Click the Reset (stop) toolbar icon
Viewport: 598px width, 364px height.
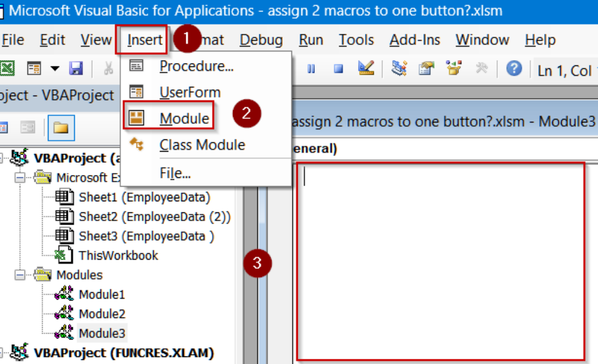pos(338,69)
